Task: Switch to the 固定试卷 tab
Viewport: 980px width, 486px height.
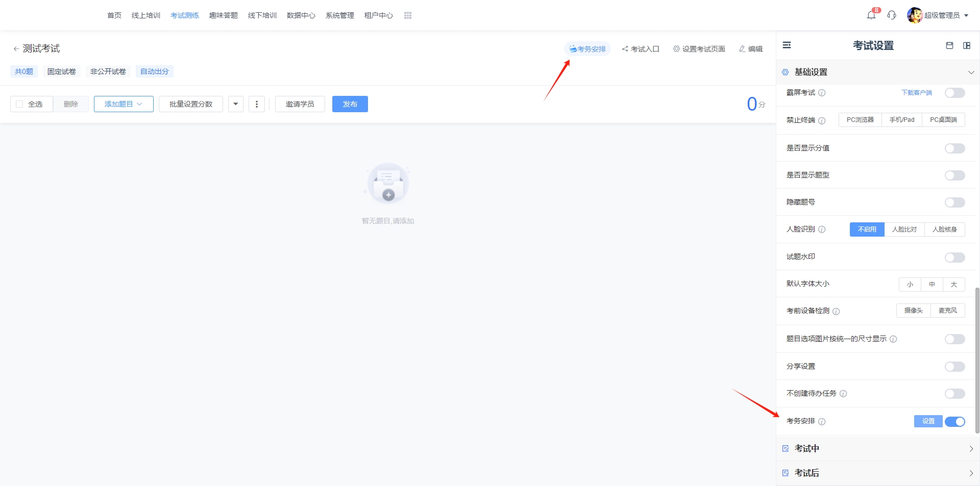Action: pyautogui.click(x=62, y=71)
